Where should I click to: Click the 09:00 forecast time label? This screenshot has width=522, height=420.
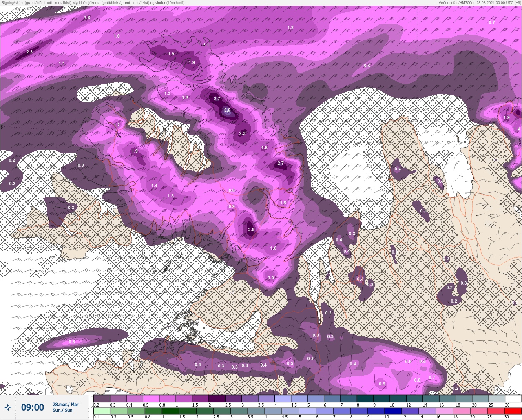pyautogui.click(x=32, y=407)
